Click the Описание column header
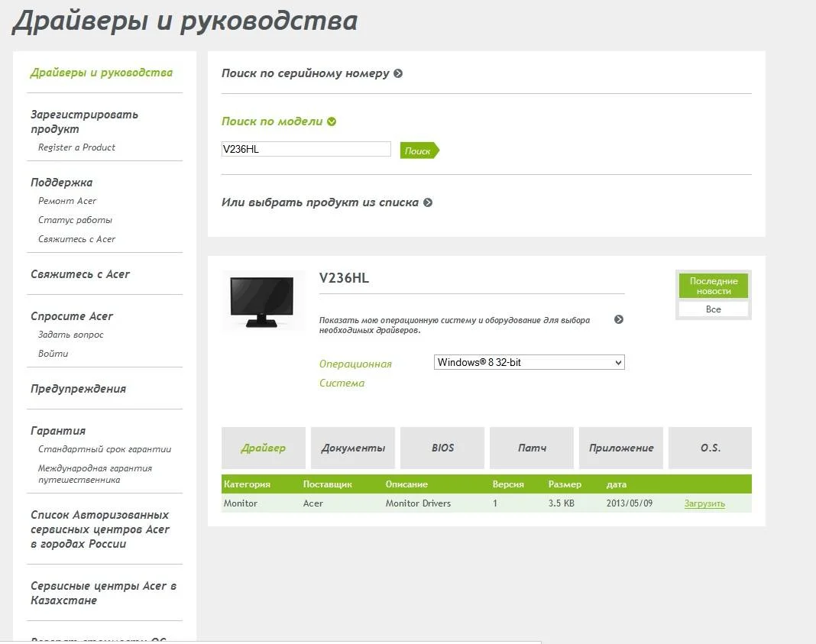This screenshot has width=816, height=644. 406,484
